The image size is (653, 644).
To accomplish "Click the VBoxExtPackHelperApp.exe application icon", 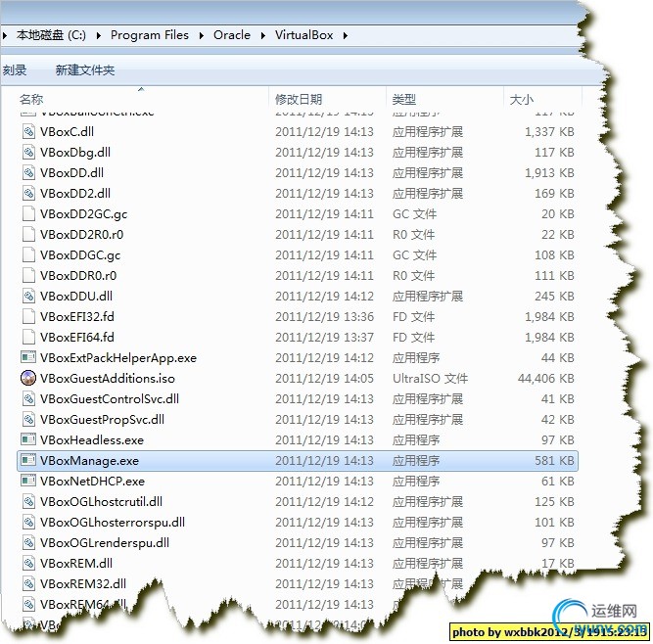I will [x=28, y=357].
